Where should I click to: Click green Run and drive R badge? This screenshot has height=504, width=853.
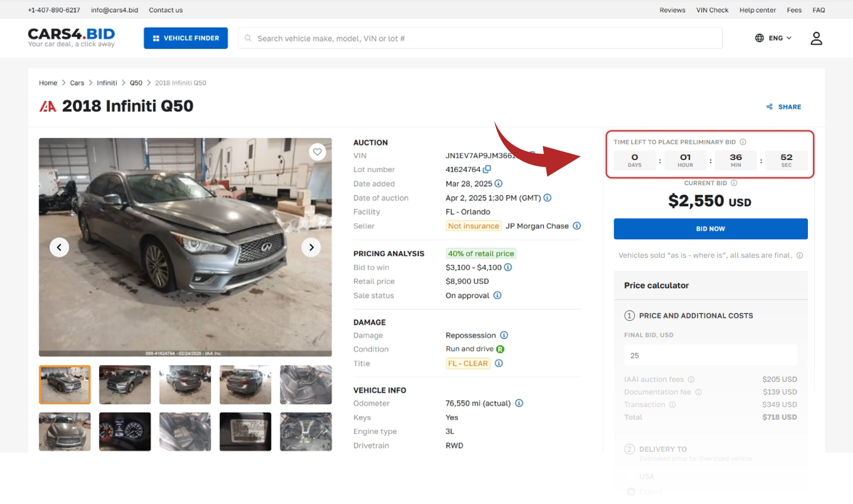pyautogui.click(x=500, y=349)
